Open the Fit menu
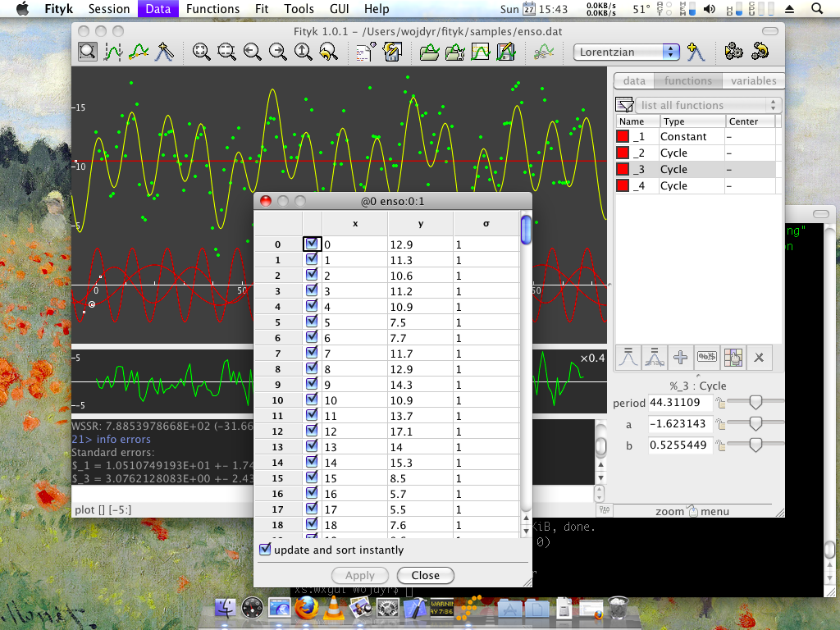Screen dimensions: 840x630 point(262,8)
